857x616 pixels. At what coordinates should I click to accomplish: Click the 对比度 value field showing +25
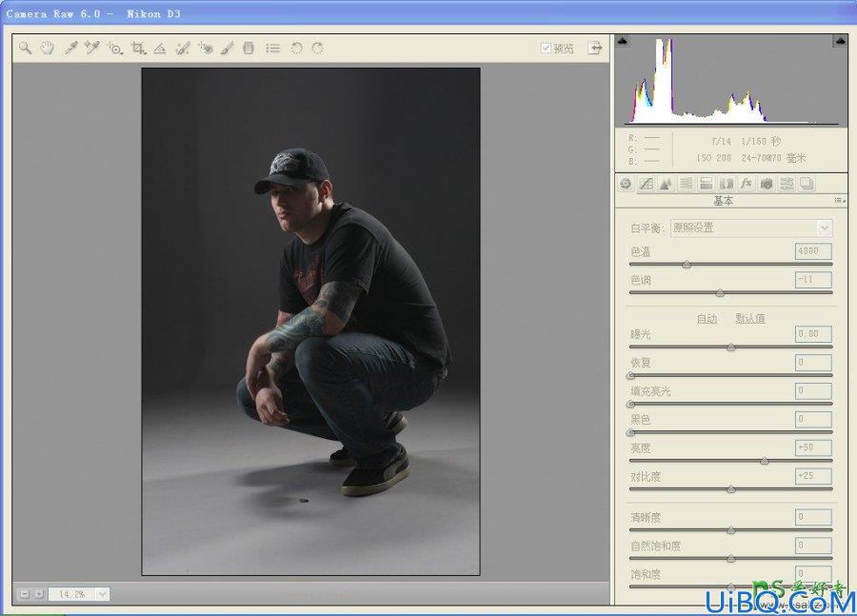(x=813, y=476)
